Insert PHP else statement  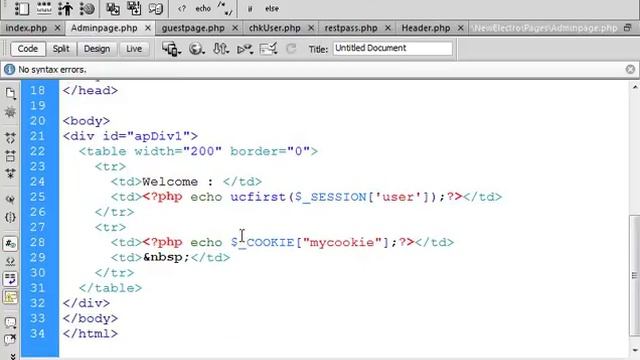pyautogui.click(x=272, y=9)
